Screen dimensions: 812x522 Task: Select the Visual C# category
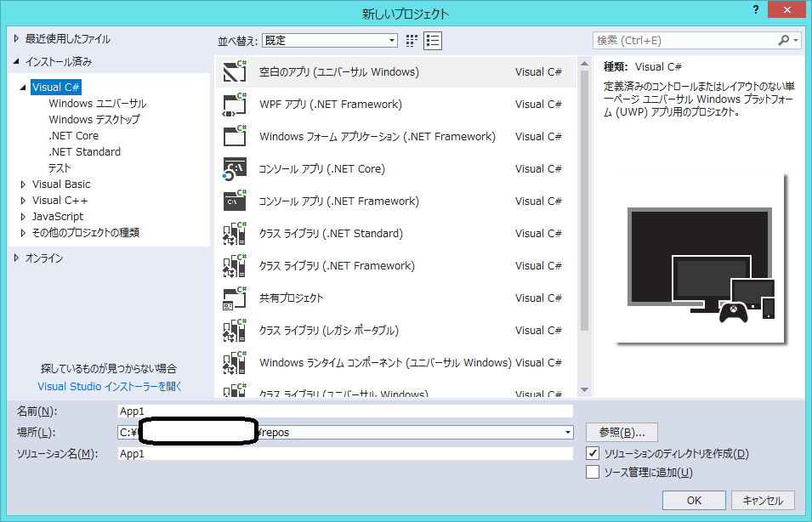pyautogui.click(x=55, y=87)
